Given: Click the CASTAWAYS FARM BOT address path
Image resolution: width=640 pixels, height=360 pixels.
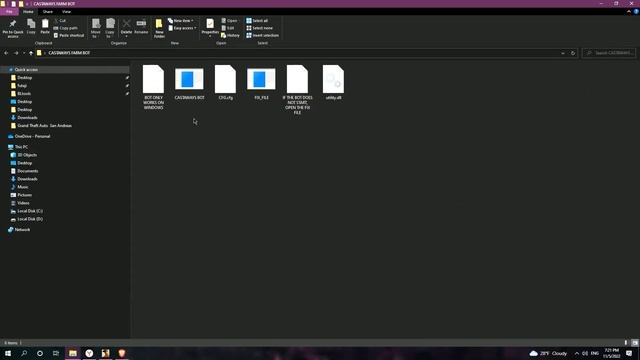Looking at the screenshot, I should tap(69, 53).
